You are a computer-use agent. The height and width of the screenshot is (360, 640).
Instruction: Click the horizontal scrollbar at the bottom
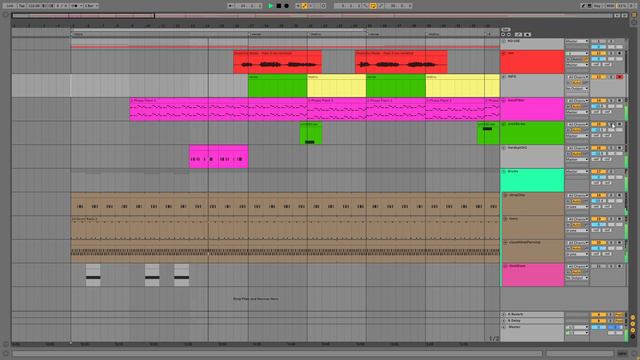[x=277, y=353]
